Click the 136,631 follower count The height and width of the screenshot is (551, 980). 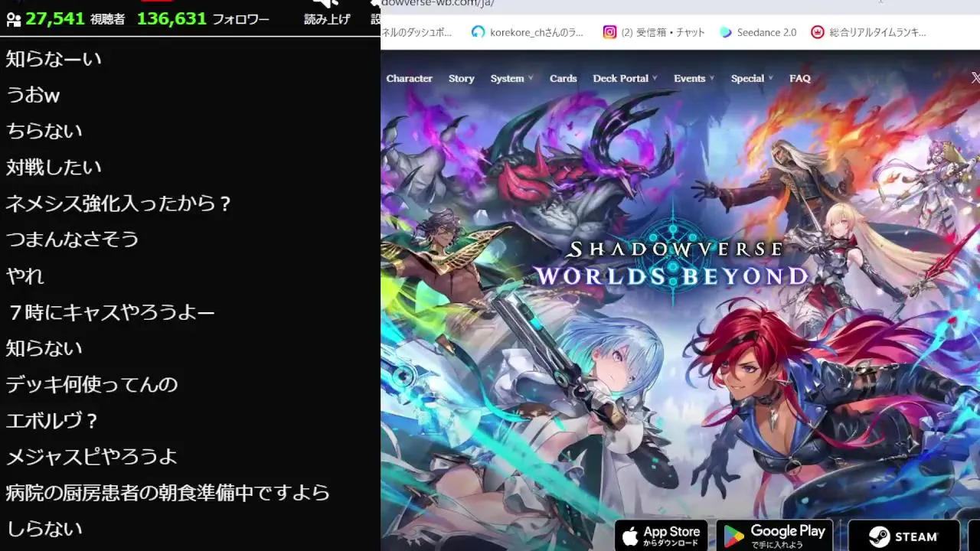coord(171,18)
